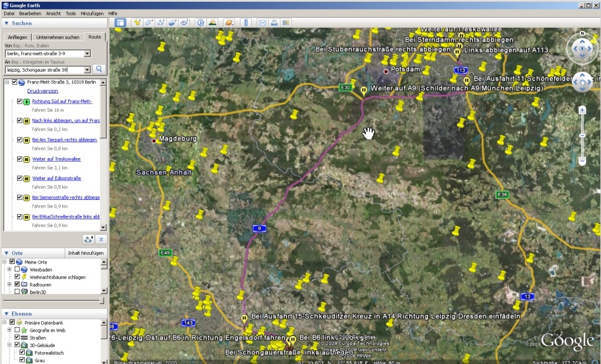This screenshot has height=364, width=601.
Task: Open the planet switcher (Saturn icon)
Action: (229, 23)
